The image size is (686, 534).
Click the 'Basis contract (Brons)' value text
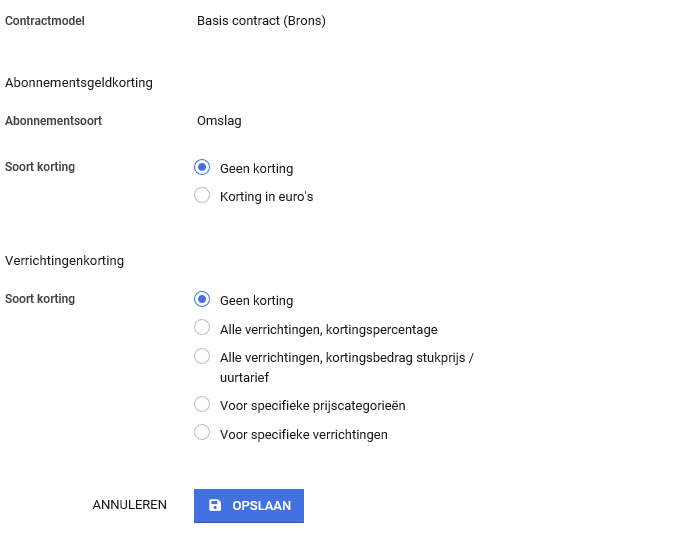tap(261, 21)
